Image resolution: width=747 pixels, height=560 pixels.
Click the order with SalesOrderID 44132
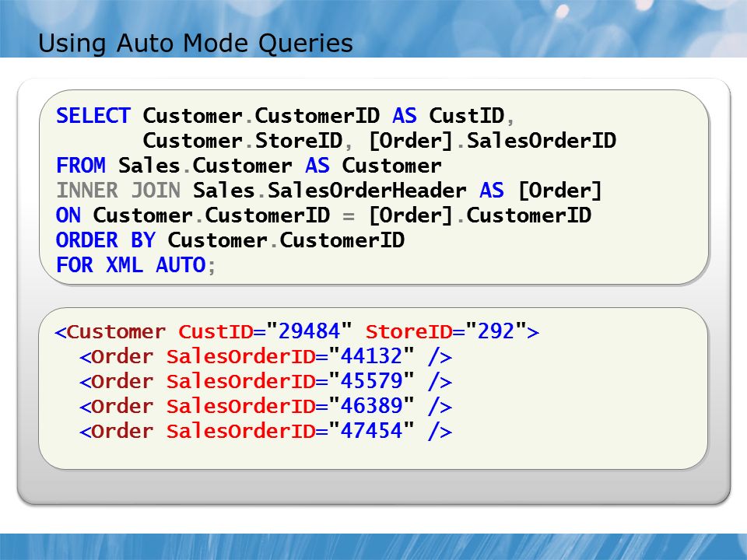click(x=266, y=356)
